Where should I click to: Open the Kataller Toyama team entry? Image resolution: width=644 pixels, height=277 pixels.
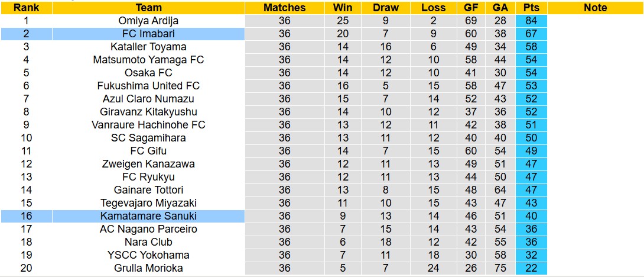coord(148,47)
